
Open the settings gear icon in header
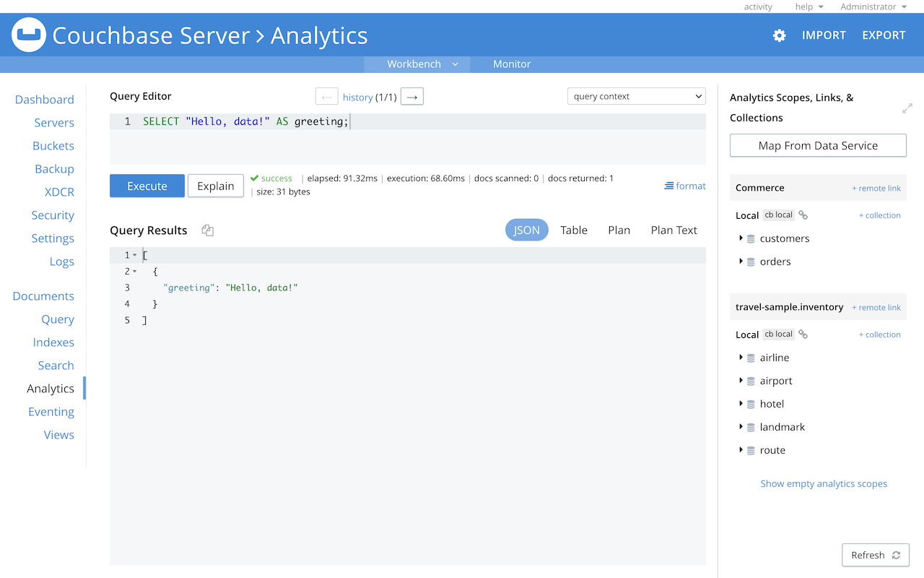[779, 35]
